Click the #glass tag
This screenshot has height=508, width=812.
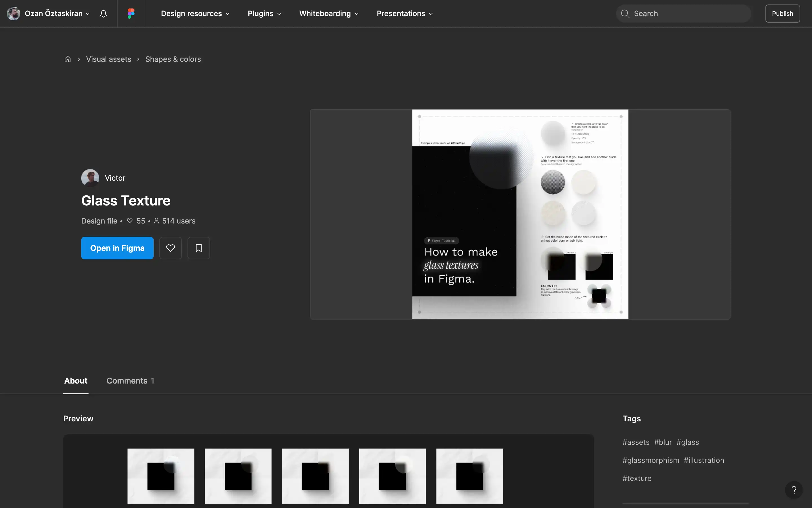(x=687, y=442)
